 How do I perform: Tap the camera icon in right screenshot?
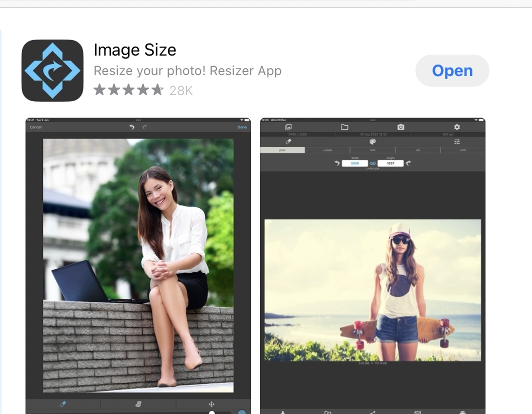point(400,127)
